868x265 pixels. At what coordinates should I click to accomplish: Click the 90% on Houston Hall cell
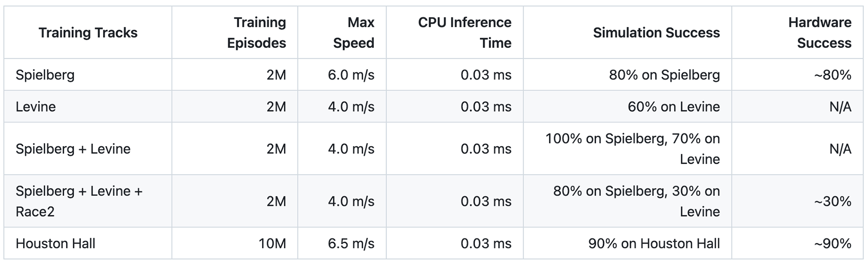[x=654, y=244]
